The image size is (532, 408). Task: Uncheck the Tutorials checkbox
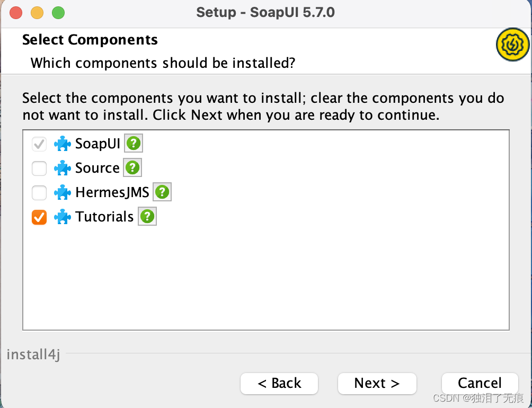[x=39, y=217]
